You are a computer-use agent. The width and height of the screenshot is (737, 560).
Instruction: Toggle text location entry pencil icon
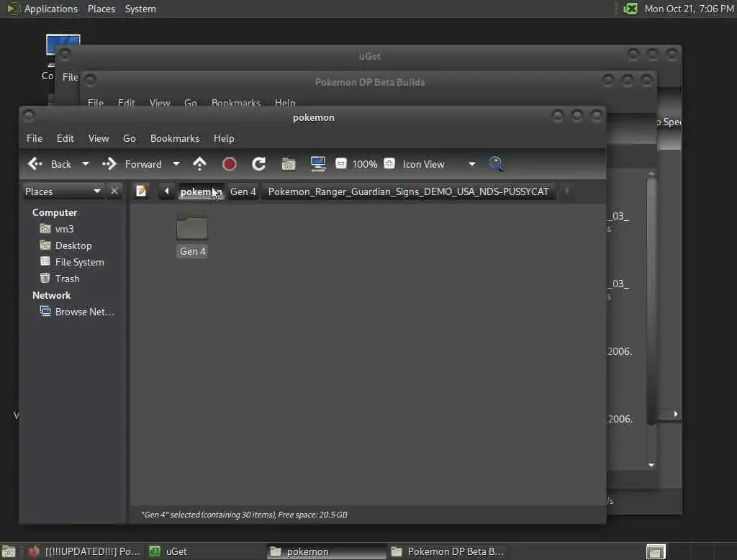tap(141, 191)
